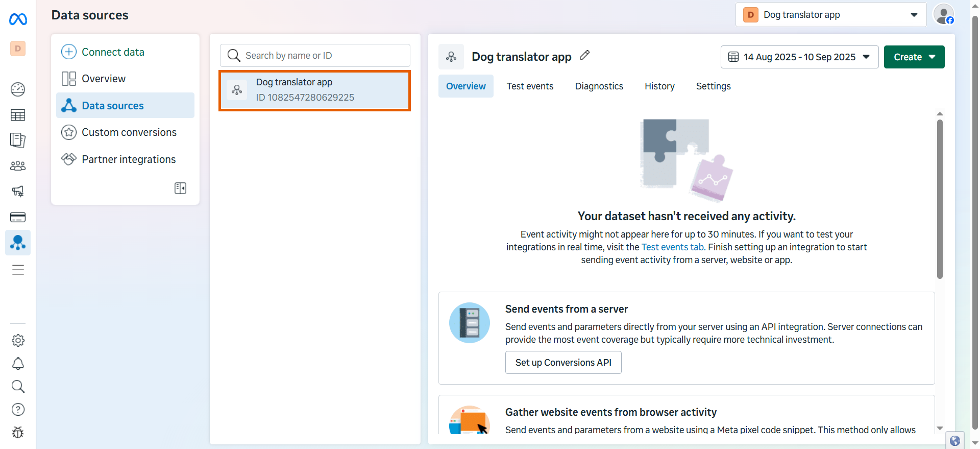Open the megaphone ads icon in sidebar
The height and width of the screenshot is (449, 980).
click(x=18, y=191)
